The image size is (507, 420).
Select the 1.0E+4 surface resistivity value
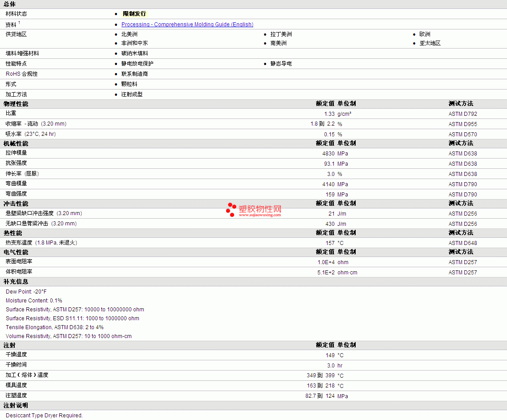click(326, 262)
